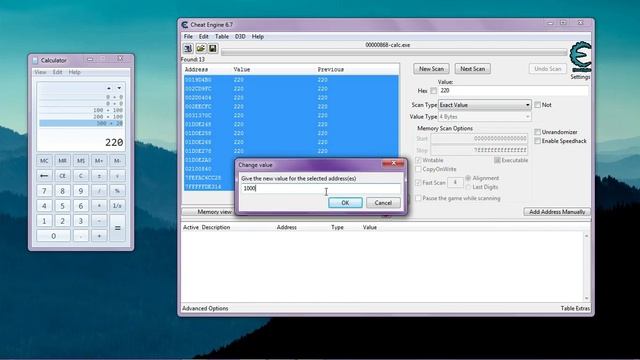Click Cancel in Change value dialog
640x360 pixels.
[383, 203]
